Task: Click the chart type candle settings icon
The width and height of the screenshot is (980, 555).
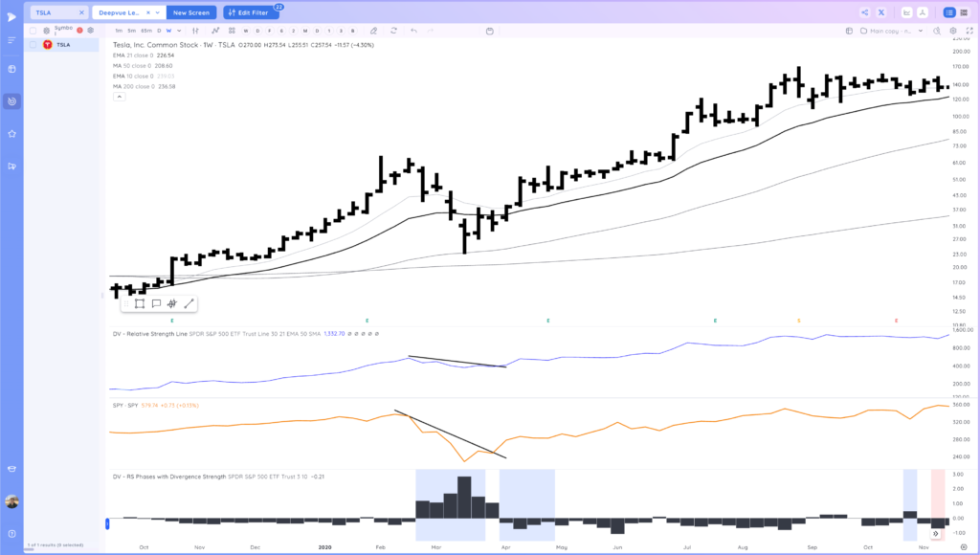Action: (195, 31)
